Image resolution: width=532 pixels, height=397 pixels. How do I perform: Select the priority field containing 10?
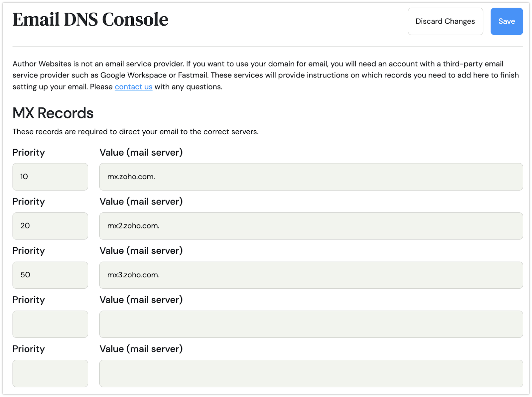tap(50, 177)
